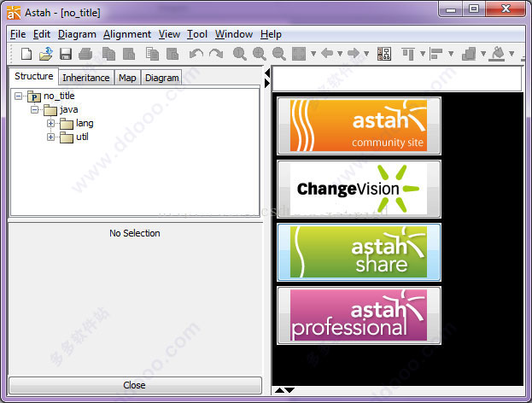The width and height of the screenshot is (532, 403).
Task: Zoom out using the minus magnifier
Action: tap(279, 54)
